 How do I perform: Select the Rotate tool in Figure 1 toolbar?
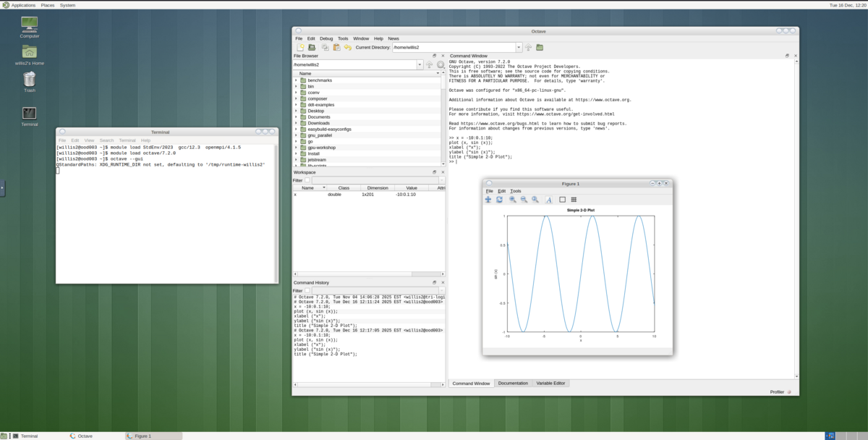click(x=500, y=200)
